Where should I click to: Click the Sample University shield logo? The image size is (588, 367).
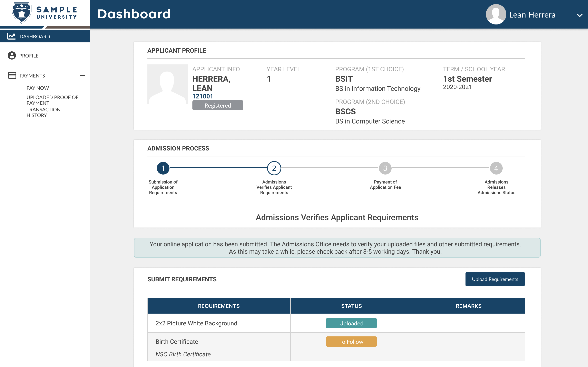point(21,13)
